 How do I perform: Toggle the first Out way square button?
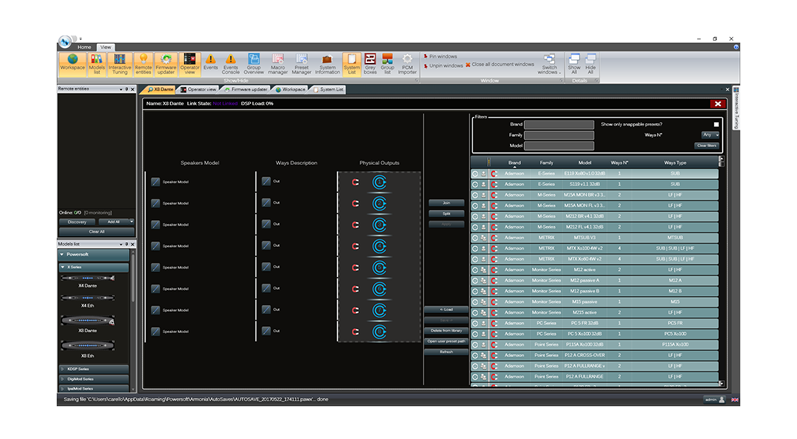[x=266, y=181]
